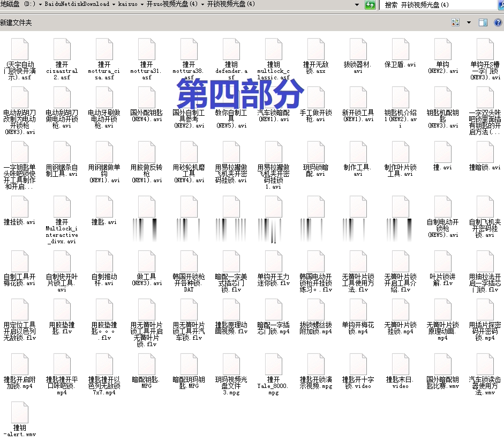
Task: Open the blue help icon
Action: click(x=498, y=22)
